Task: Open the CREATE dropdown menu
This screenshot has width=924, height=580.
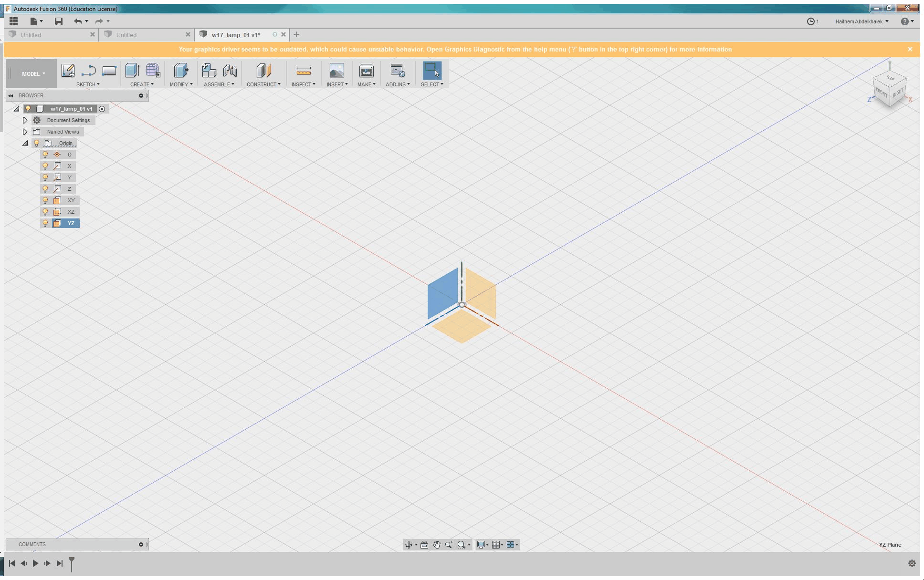Action: click(x=142, y=84)
